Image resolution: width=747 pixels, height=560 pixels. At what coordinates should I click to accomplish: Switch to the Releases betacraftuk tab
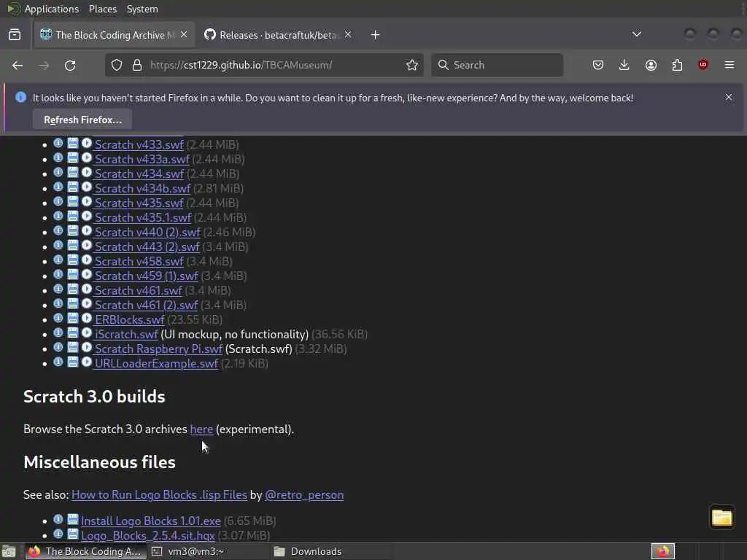tap(278, 35)
